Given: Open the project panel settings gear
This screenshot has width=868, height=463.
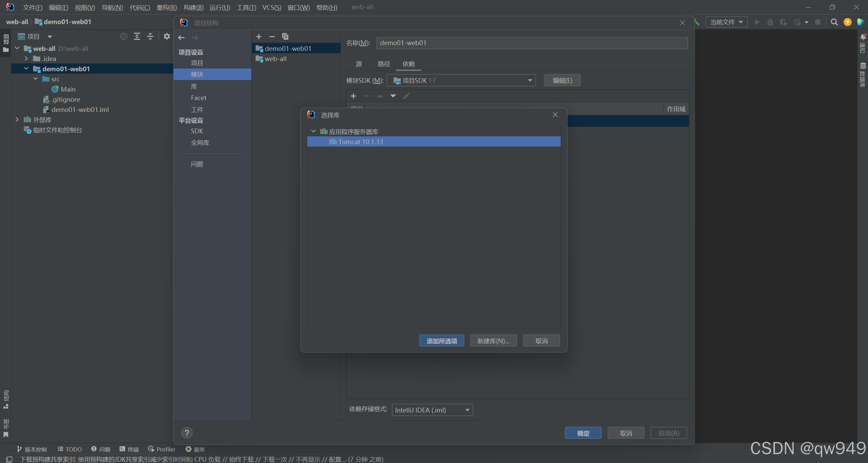Looking at the screenshot, I should coord(167,36).
